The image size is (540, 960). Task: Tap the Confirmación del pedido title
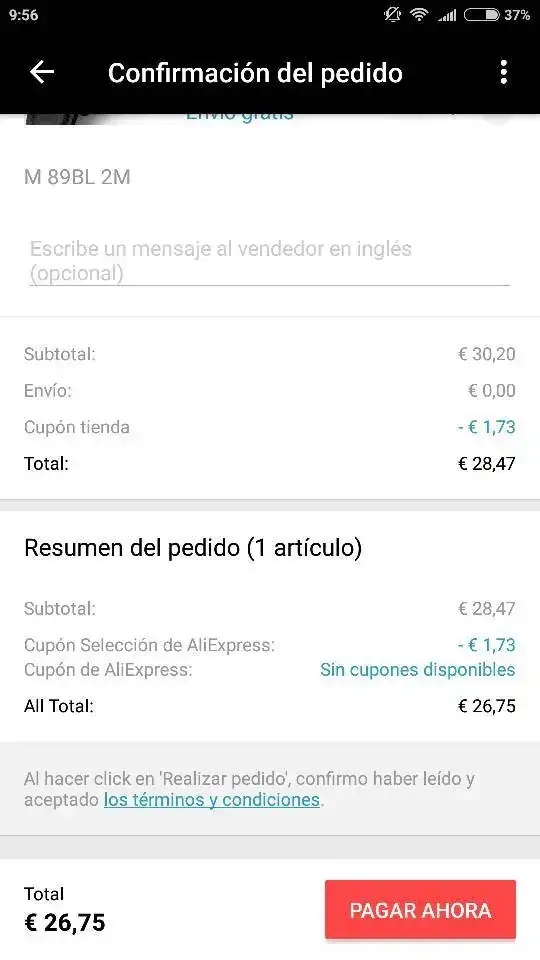click(255, 73)
